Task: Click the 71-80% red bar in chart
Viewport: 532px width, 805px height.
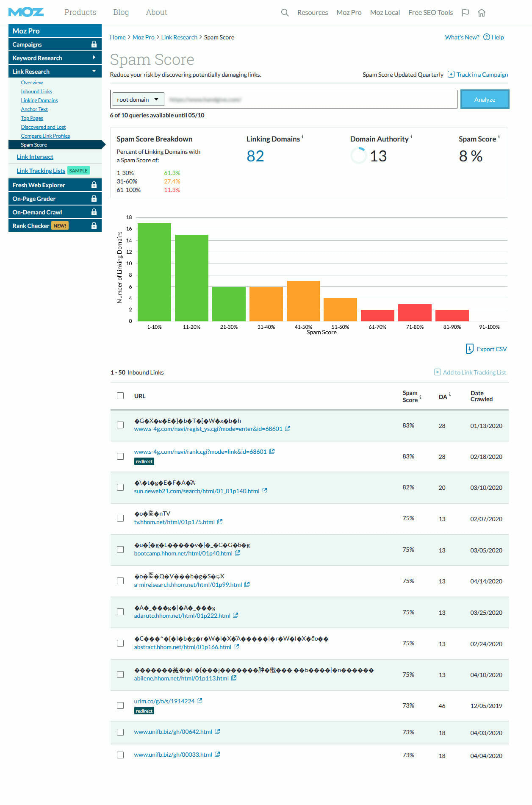Action: 415,313
